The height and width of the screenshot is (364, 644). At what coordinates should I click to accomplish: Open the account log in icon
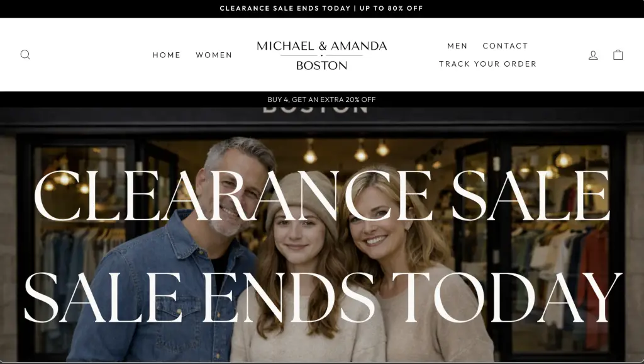[593, 55]
